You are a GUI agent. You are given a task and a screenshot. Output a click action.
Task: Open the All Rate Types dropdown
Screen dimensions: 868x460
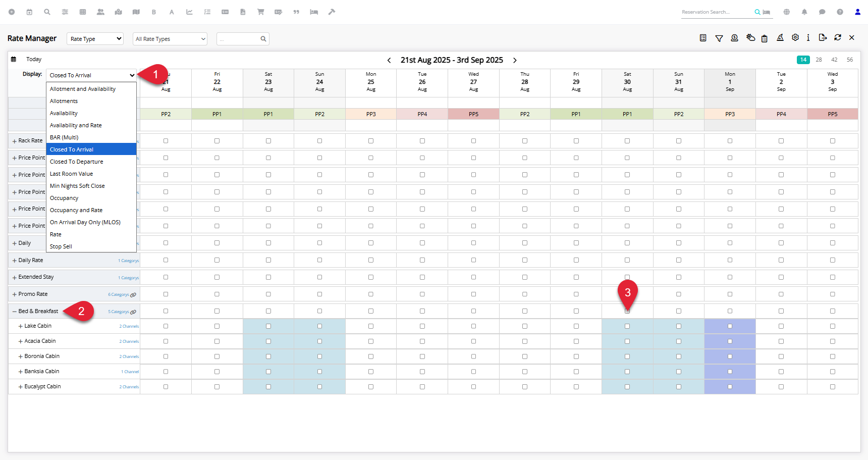click(170, 39)
